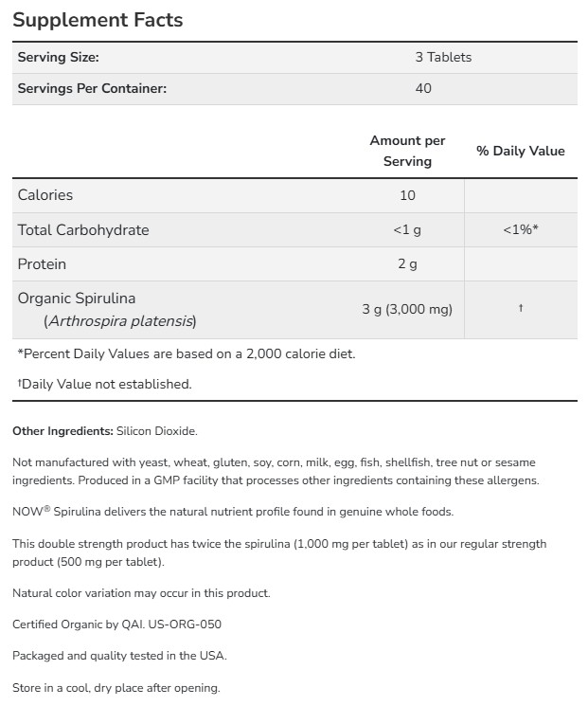588x706 pixels.
Task: Select the Calories row label
Action: pos(45,195)
